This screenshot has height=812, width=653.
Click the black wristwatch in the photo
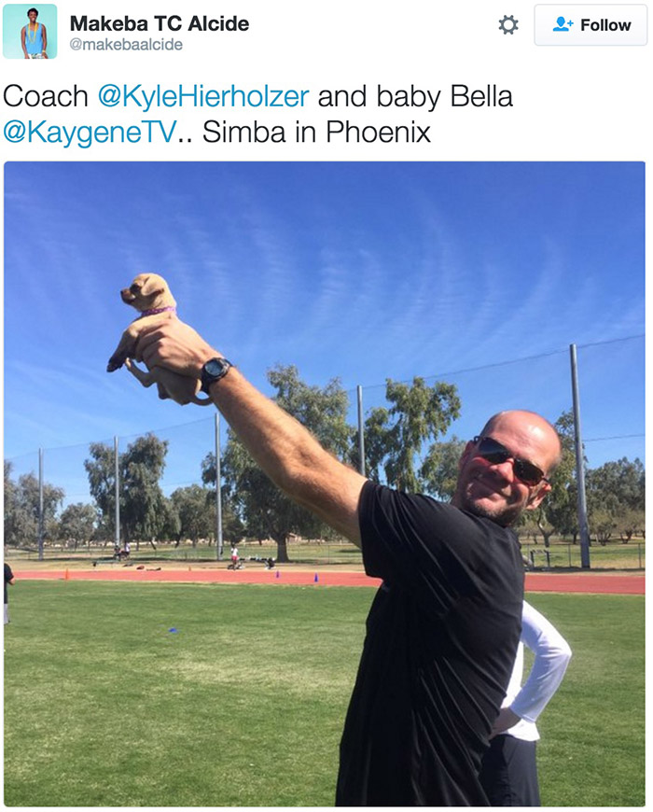[215, 374]
